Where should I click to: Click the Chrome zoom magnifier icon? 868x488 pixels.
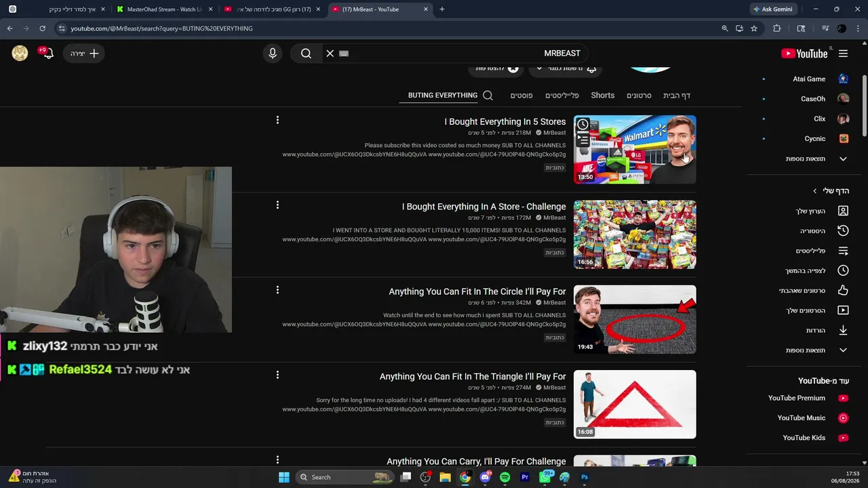coord(724,28)
